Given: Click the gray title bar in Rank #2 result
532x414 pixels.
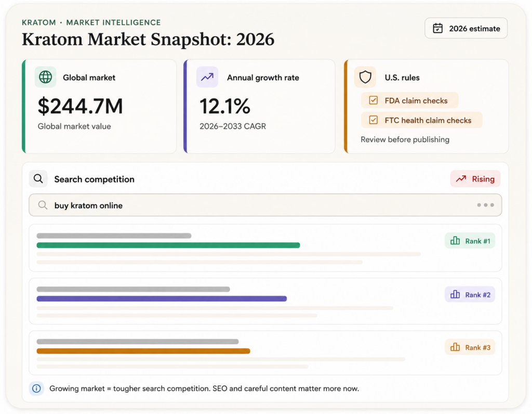Looking at the screenshot, I should click(x=134, y=289).
